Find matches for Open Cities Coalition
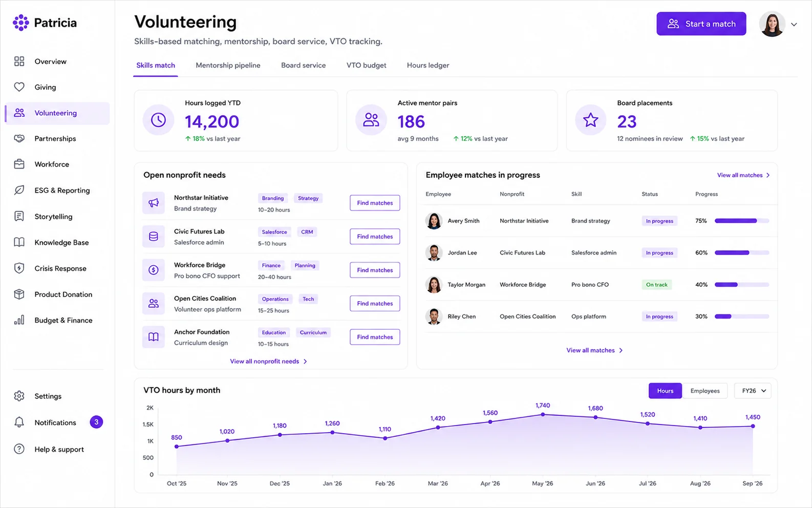The width and height of the screenshot is (812, 508). click(x=375, y=304)
